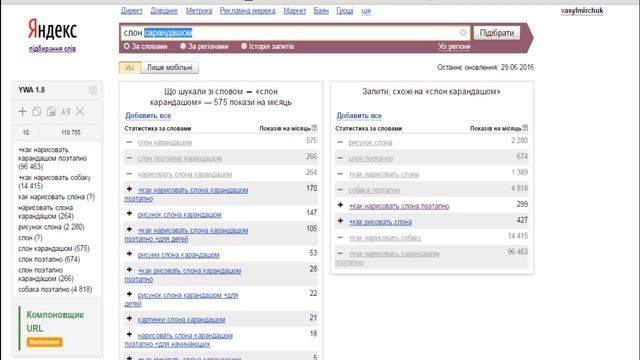The height and width of the screenshot is (360, 640).
Task: Click the Яндекс logo
Action: click(52, 29)
